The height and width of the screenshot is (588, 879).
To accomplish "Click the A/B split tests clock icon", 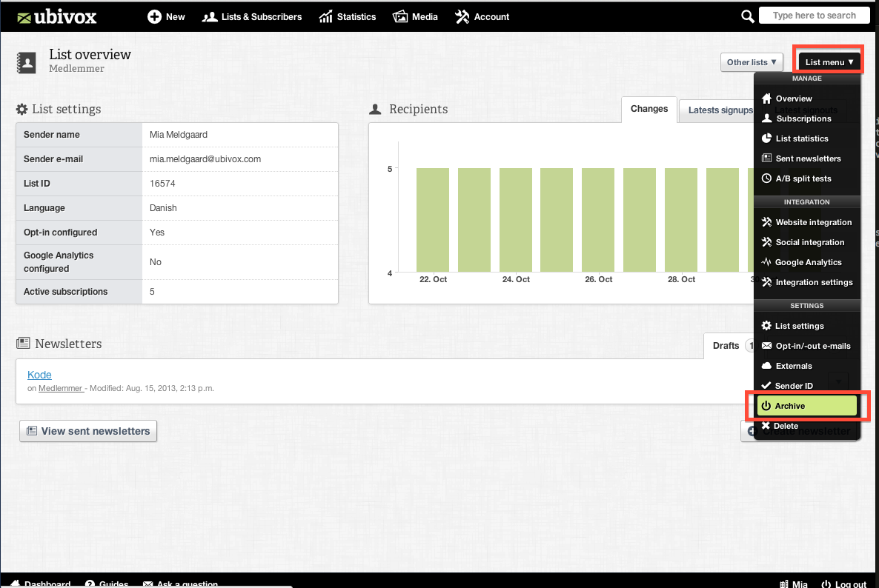I will point(766,178).
